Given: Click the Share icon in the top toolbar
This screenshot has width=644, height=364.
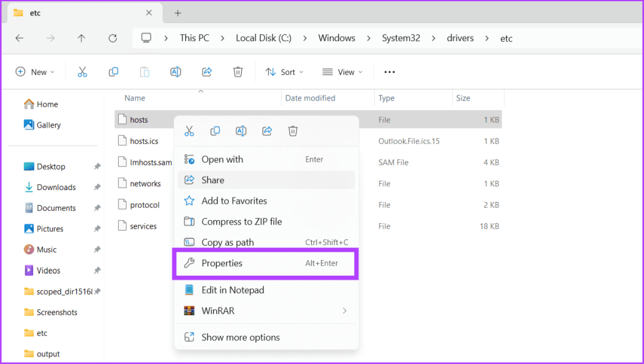Looking at the screenshot, I should tap(207, 72).
